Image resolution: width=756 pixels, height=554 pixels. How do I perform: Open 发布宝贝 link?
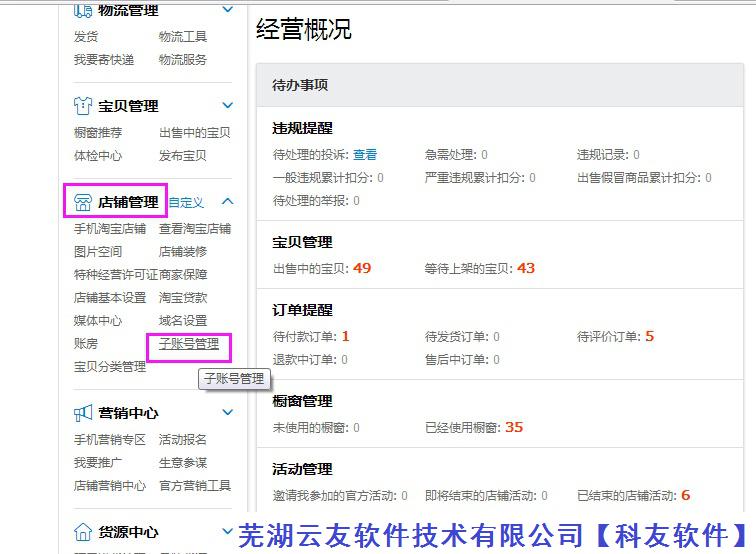[x=183, y=156]
